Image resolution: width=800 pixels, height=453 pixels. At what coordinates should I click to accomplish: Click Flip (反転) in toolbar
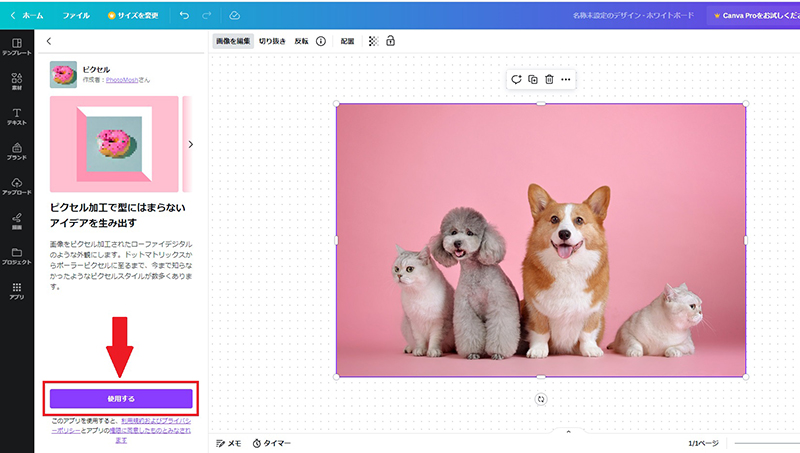point(302,41)
